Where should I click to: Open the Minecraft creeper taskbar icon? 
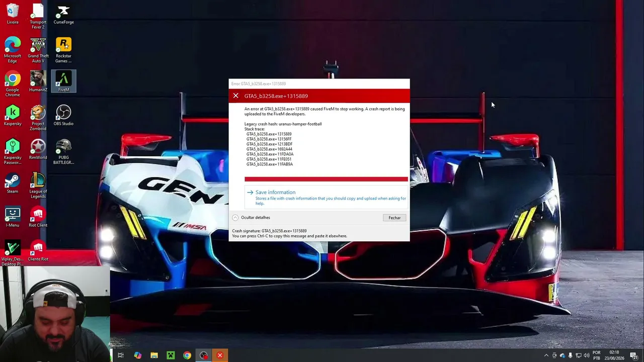click(x=171, y=355)
